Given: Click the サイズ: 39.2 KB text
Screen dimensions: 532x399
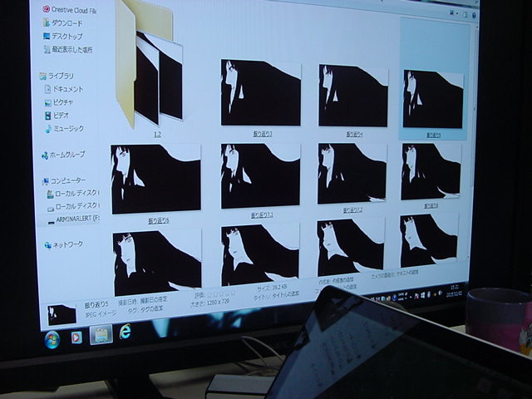Looking at the screenshot, I should 272,288.
